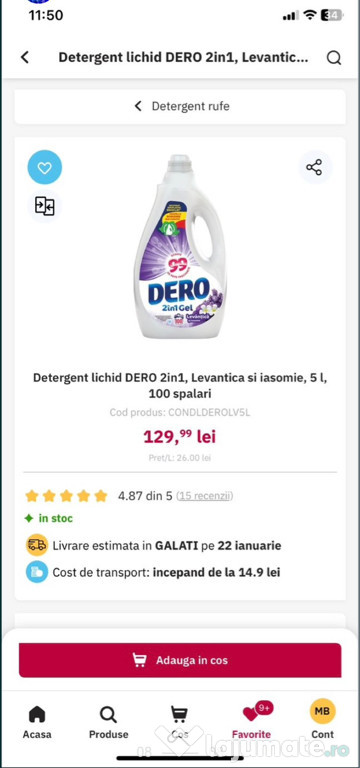The image size is (360, 768).
Task: Tap the Adauga in cos button
Action: (180, 660)
